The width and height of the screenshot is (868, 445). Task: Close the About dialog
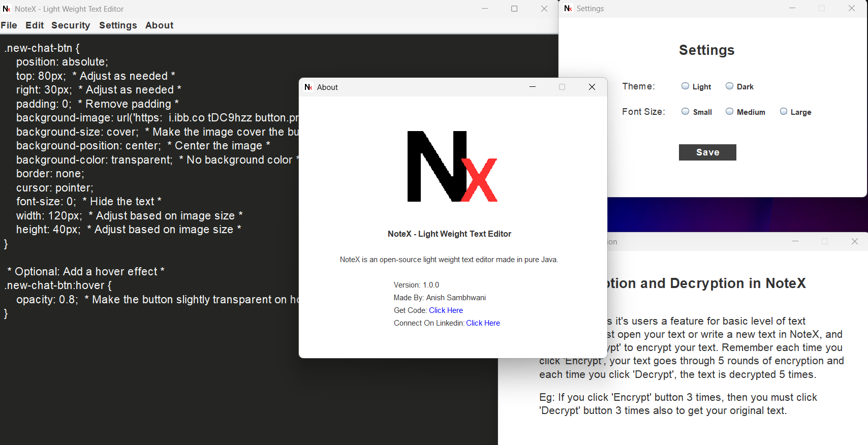[x=592, y=87]
